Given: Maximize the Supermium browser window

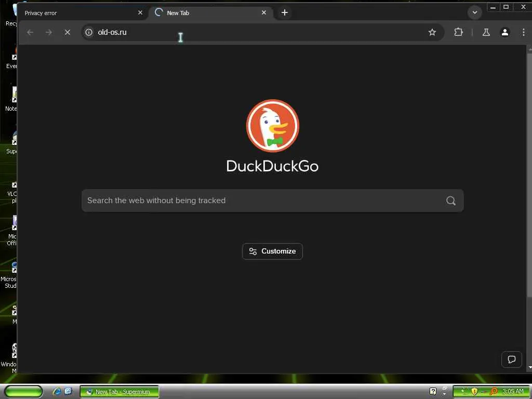Looking at the screenshot, I should click(506, 7).
